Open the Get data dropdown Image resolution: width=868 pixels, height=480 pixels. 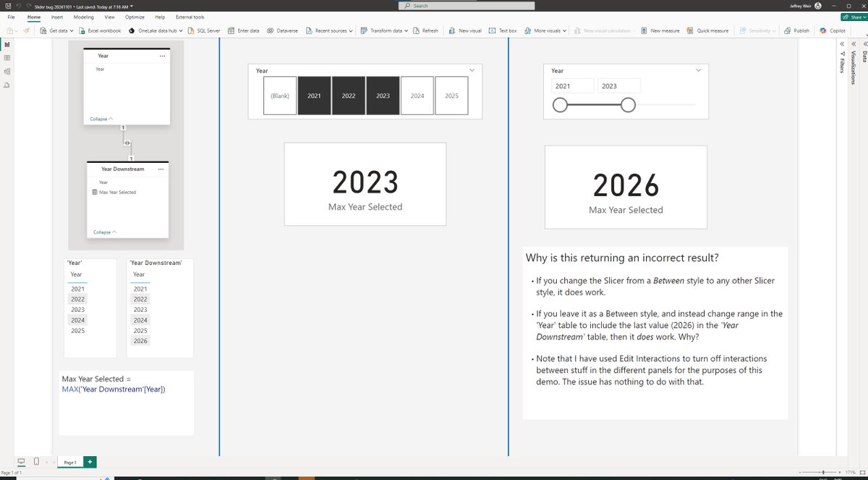(x=55, y=31)
